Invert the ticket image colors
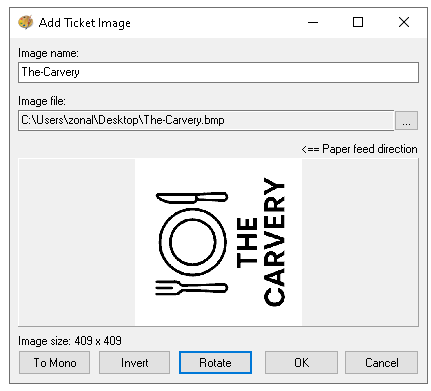431x391 pixels. click(x=134, y=362)
